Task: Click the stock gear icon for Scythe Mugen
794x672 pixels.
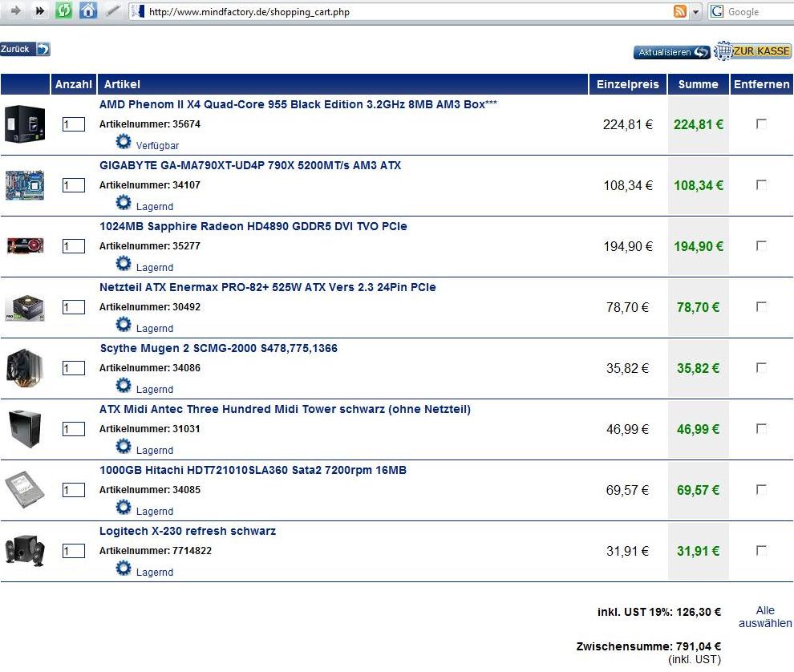Action: [x=123, y=386]
